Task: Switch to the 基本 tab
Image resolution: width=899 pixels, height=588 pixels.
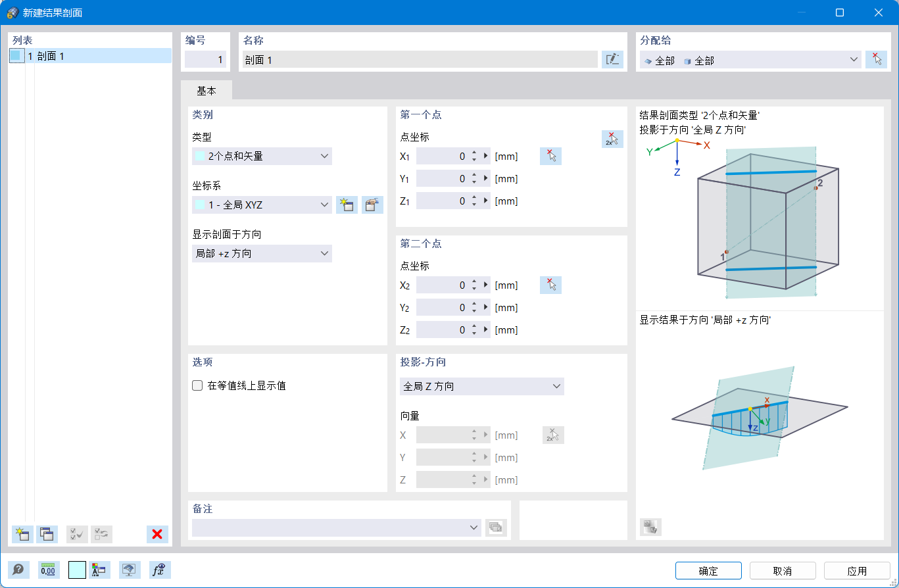Action: tap(207, 90)
